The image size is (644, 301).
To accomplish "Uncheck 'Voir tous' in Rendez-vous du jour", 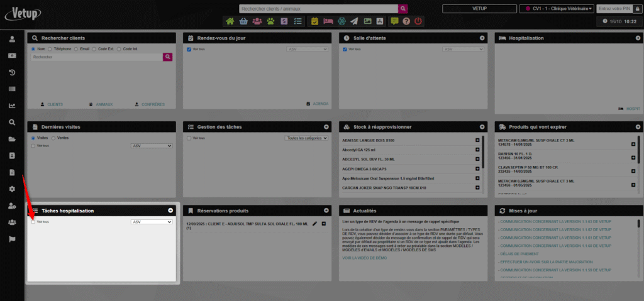I will click(189, 49).
